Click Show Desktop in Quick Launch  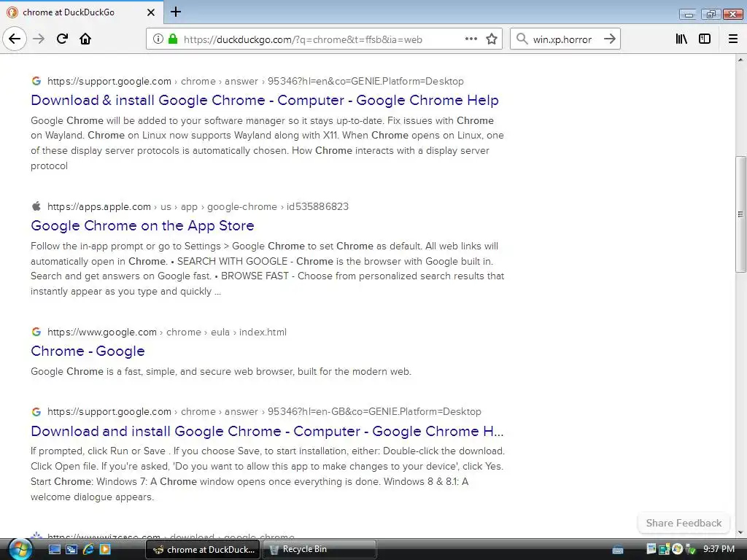click(x=55, y=550)
